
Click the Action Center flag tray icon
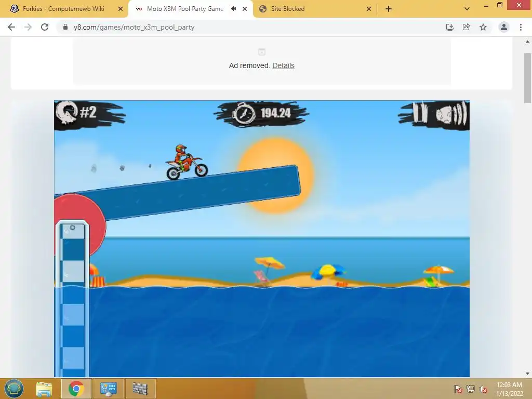coord(458,389)
